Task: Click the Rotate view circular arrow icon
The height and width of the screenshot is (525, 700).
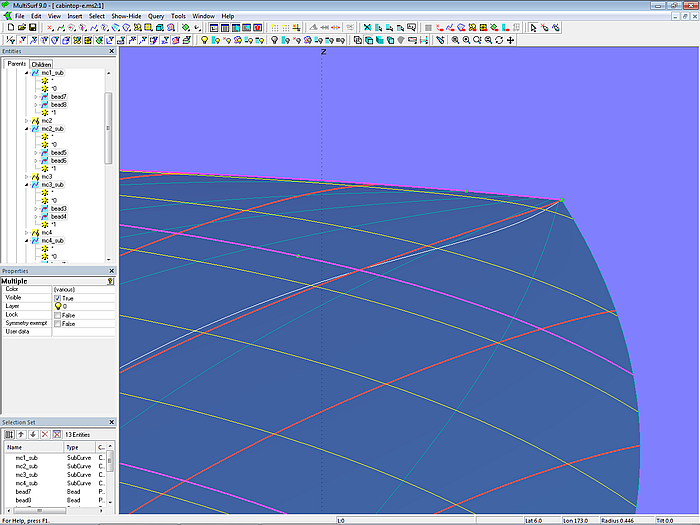Action: pos(499,40)
